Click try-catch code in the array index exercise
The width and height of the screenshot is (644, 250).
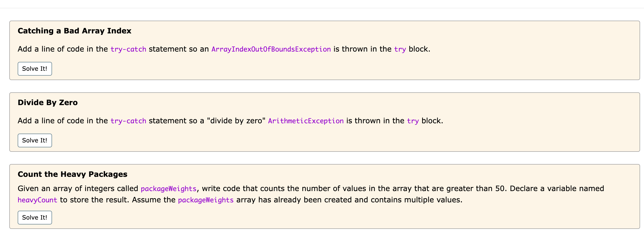(128, 49)
